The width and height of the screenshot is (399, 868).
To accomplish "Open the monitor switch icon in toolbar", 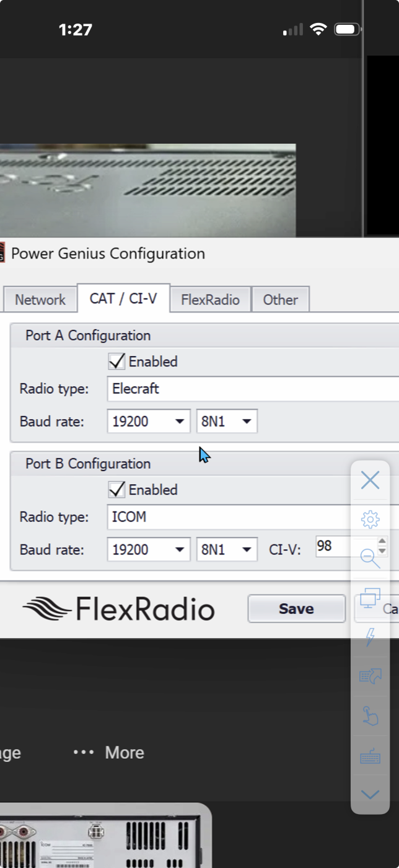I will (370, 598).
